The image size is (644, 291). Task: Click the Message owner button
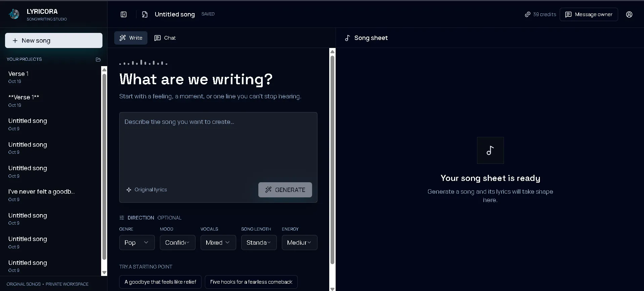coord(589,14)
